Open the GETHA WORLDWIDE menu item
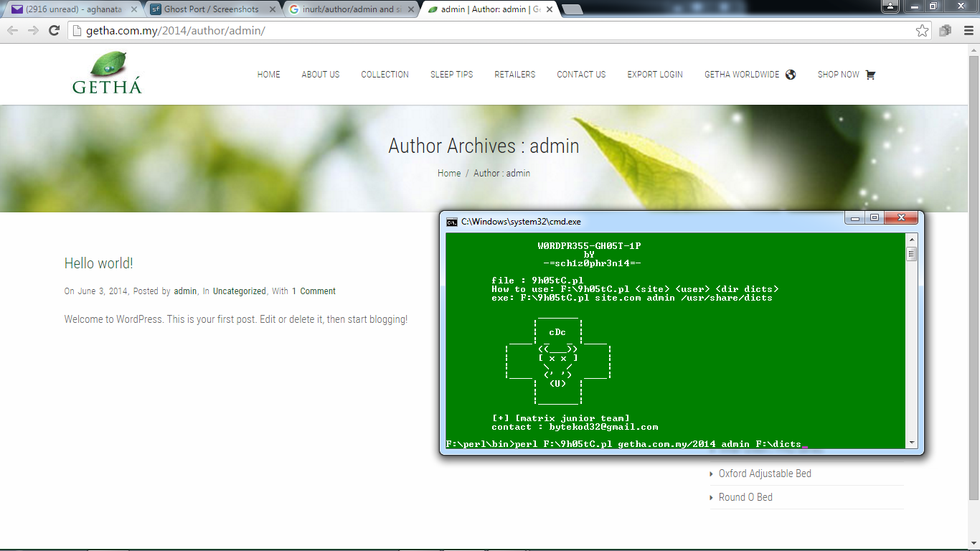The image size is (980, 551). click(742, 75)
